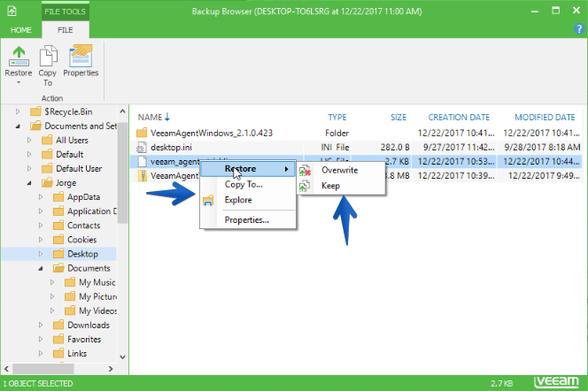
Task: Click the Copy To ribbon icon
Action: 48,57
